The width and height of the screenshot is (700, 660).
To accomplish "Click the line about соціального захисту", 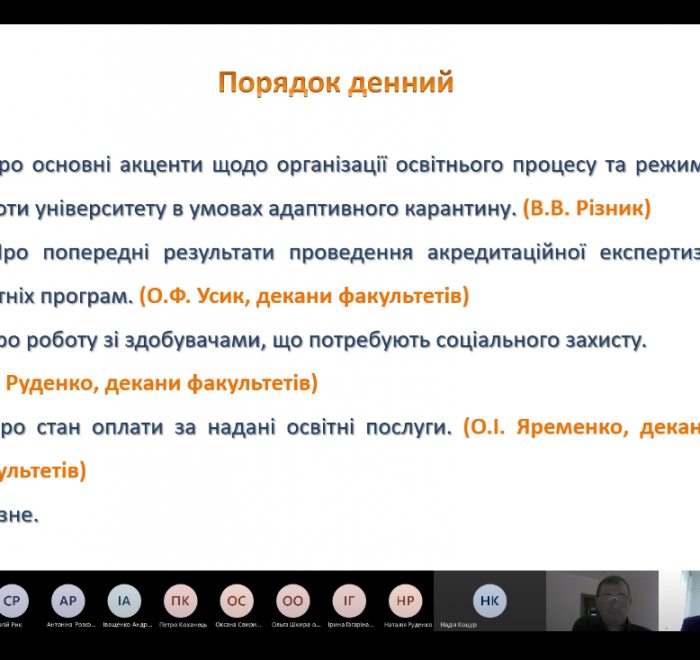I will [x=323, y=340].
